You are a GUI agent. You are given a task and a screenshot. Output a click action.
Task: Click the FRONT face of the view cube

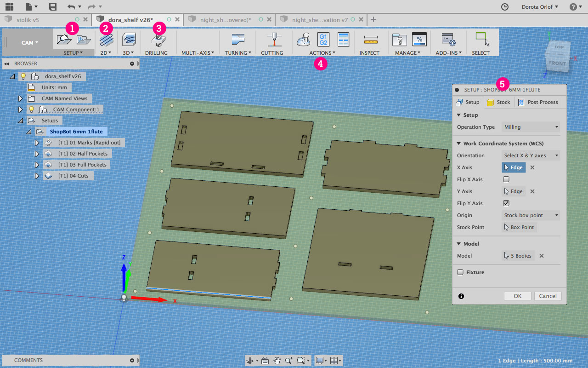(x=557, y=63)
